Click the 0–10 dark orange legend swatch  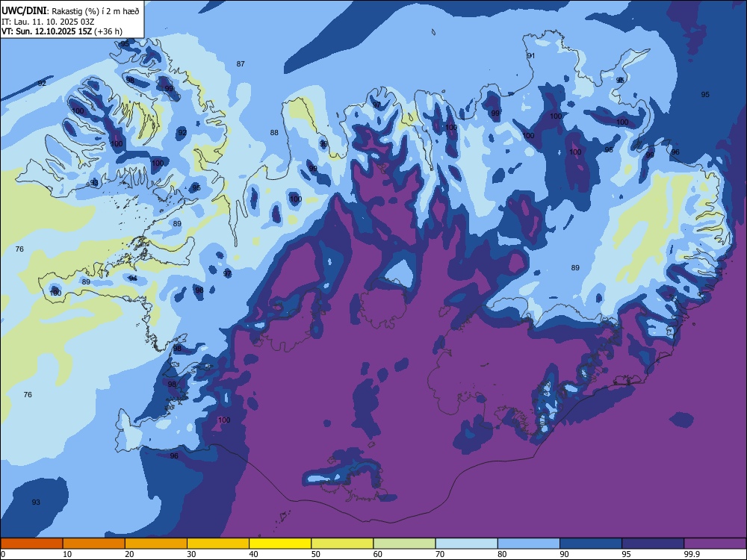tap(31, 544)
